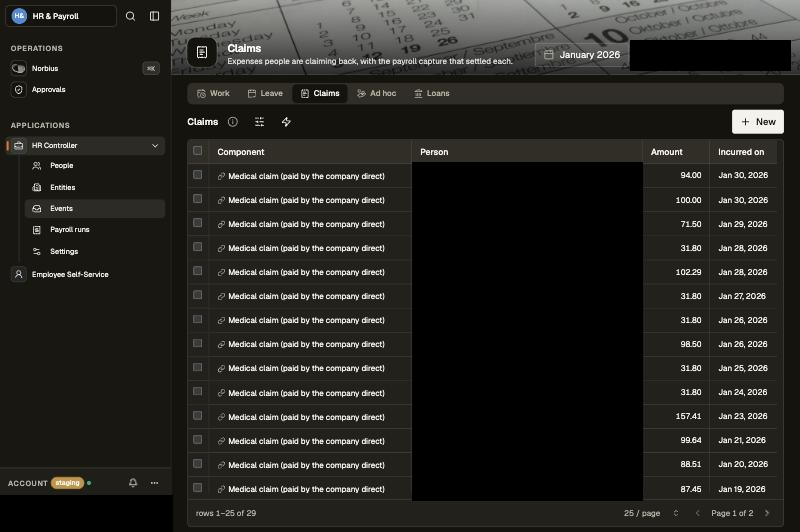Click the Claims info circle icon
This screenshot has width=800, height=532.
pos(233,122)
